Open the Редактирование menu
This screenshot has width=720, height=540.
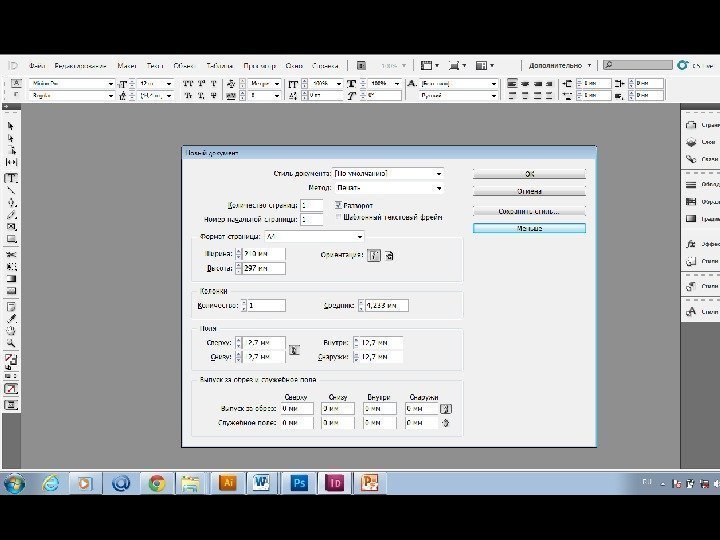[80, 66]
